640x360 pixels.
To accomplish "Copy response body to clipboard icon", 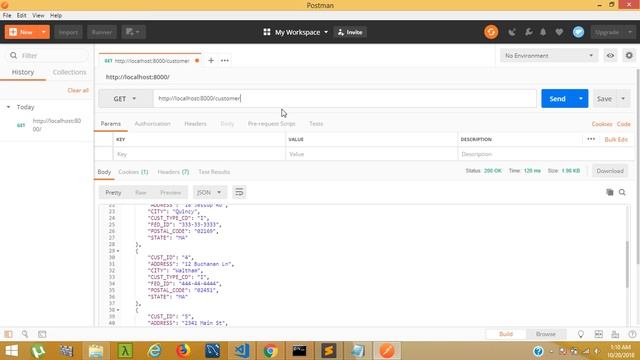I will click(610, 192).
